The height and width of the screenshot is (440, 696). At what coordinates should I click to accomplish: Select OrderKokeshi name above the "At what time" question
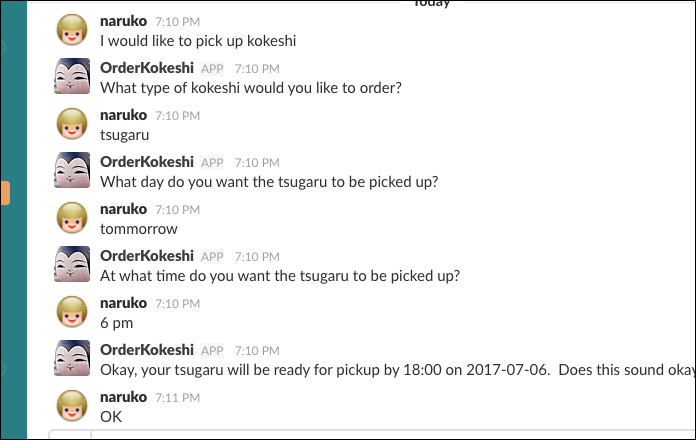click(147, 256)
